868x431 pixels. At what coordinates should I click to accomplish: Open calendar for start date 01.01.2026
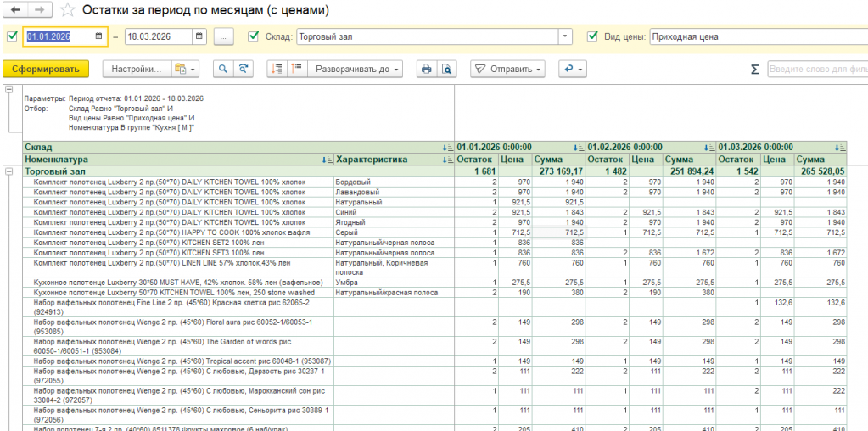point(99,36)
